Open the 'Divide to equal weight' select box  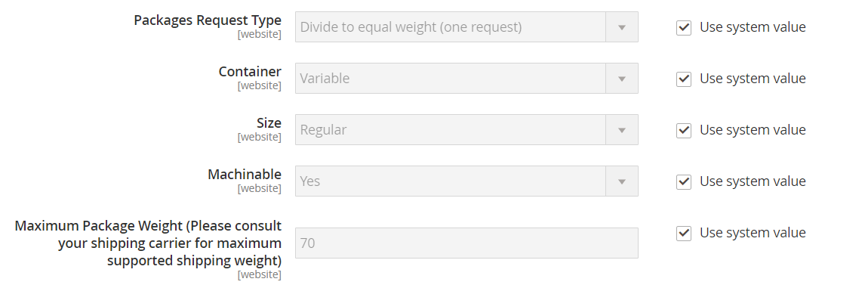tap(466, 27)
